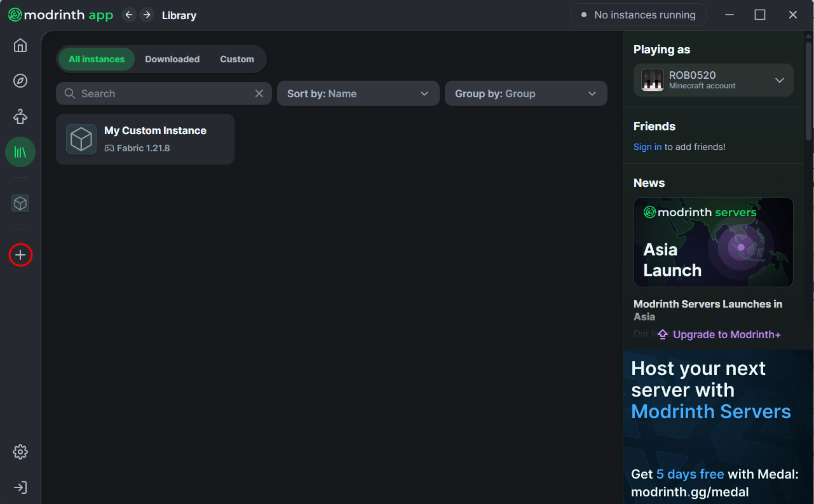Open the Asia Launch news thumbnail
This screenshot has height=504, width=814.
(x=714, y=242)
